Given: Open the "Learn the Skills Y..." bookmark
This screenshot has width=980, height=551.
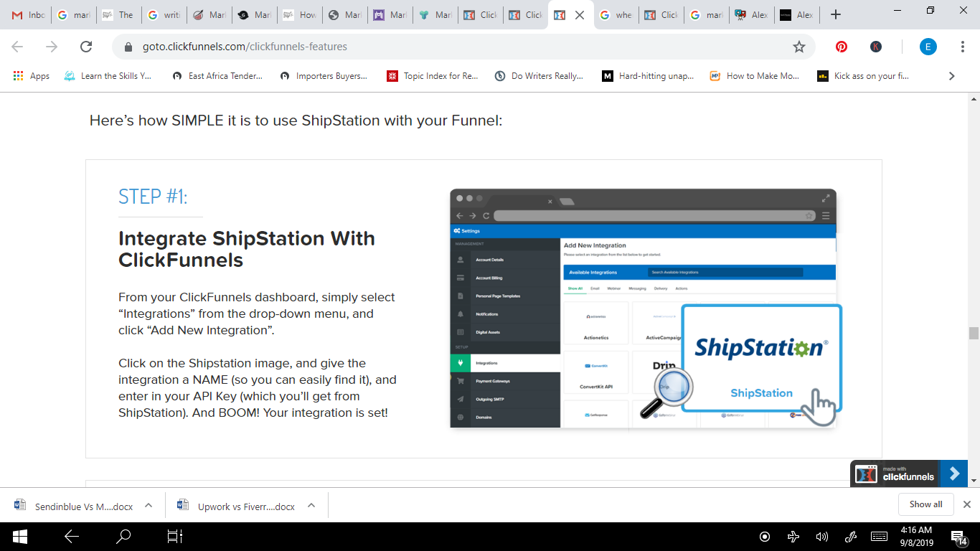Looking at the screenshot, I should [108, 76].
